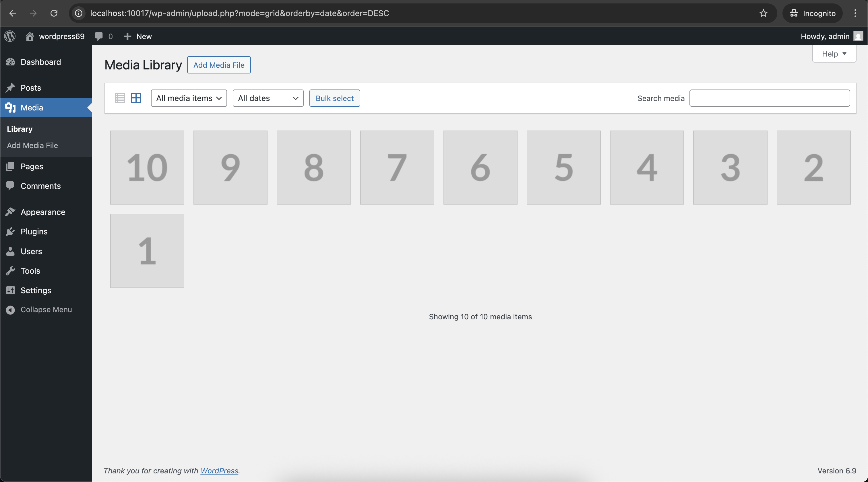The height and width of the screenshot is (482, 868).
Task: Follow the WordPress footer link
Action: (x=219, y=471)
